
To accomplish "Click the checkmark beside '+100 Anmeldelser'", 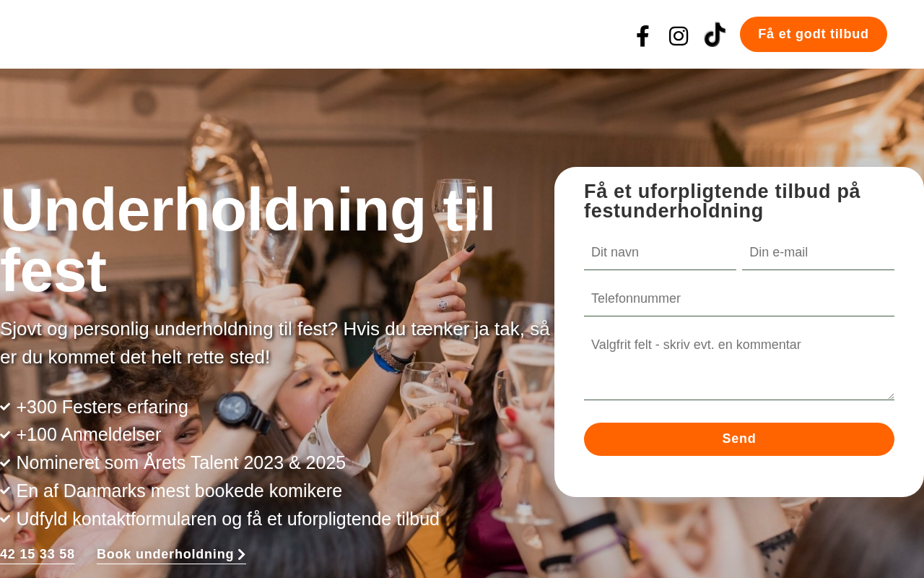I will tap(5, 435).
